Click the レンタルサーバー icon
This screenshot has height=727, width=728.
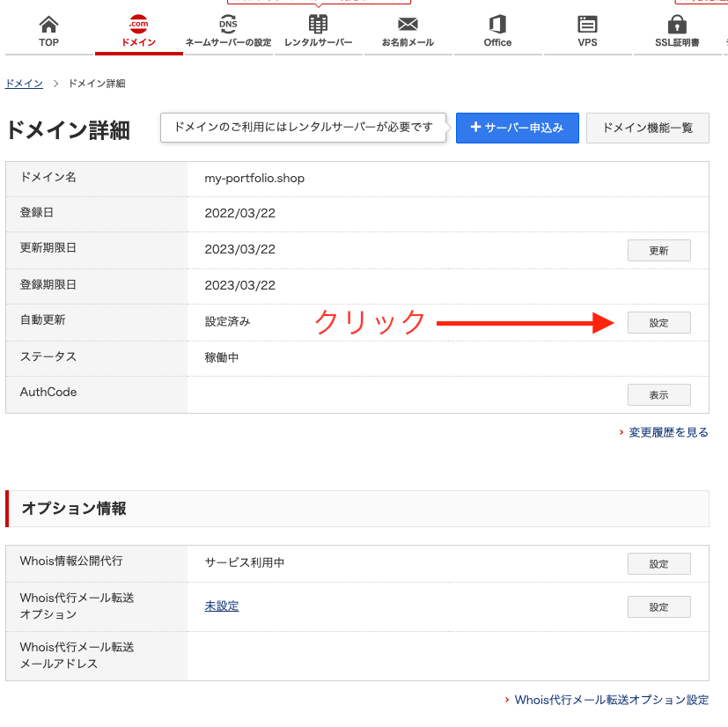pyautogui.click(x=319, y=26)
